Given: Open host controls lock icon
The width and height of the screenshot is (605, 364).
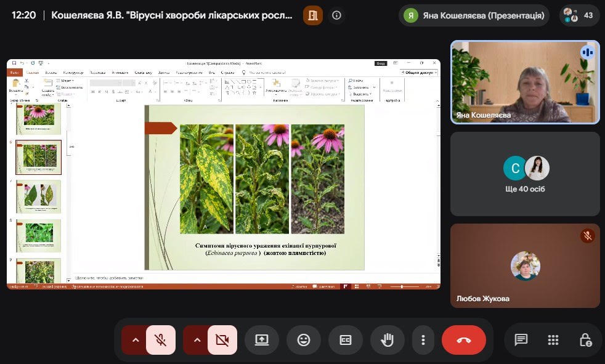Looking at the screenshot, I should 585,340.
